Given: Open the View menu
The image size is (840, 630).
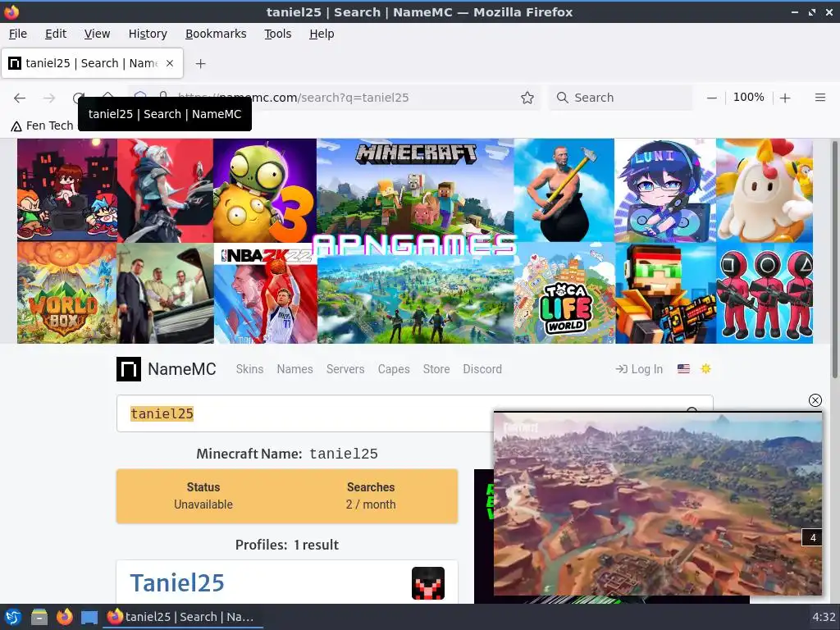Looking at the screenshot, I should pos(97,34).
